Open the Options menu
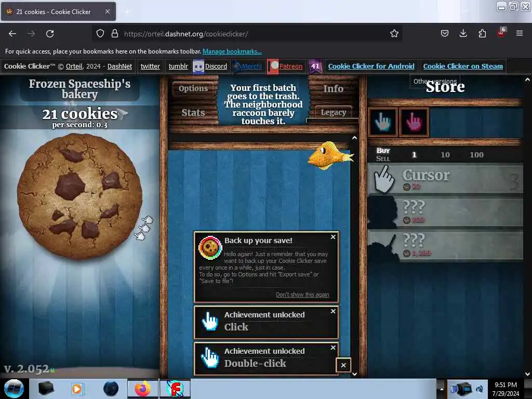The image size is (532, 399). pyautogui.click(x=193, y=88)
